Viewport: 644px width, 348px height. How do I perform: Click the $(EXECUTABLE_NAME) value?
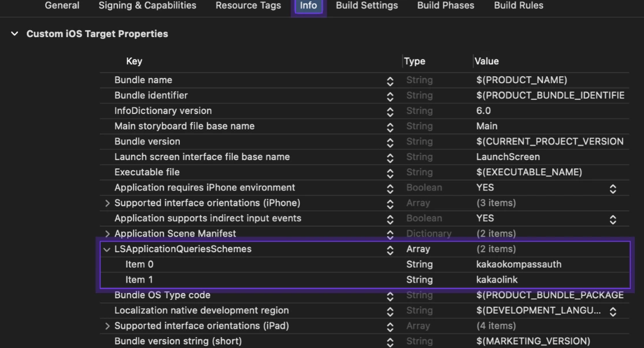[x=529, y=172]
